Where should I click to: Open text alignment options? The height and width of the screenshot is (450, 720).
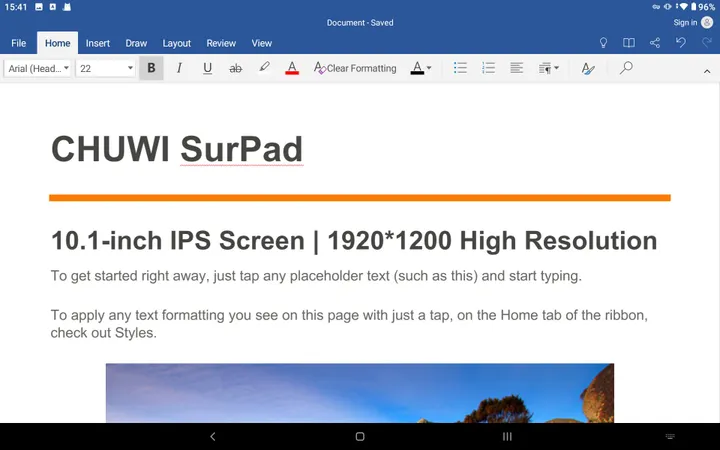[517, 68]
